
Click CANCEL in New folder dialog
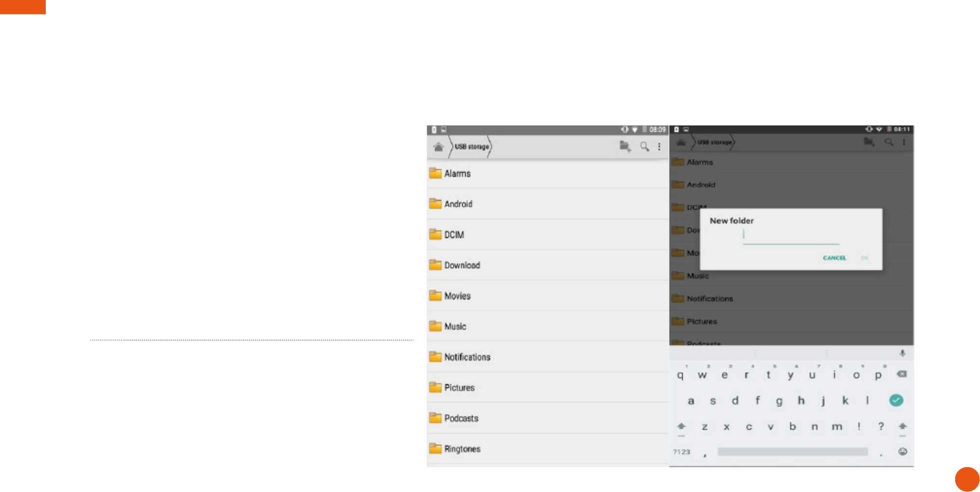click(x=835, y=258)
